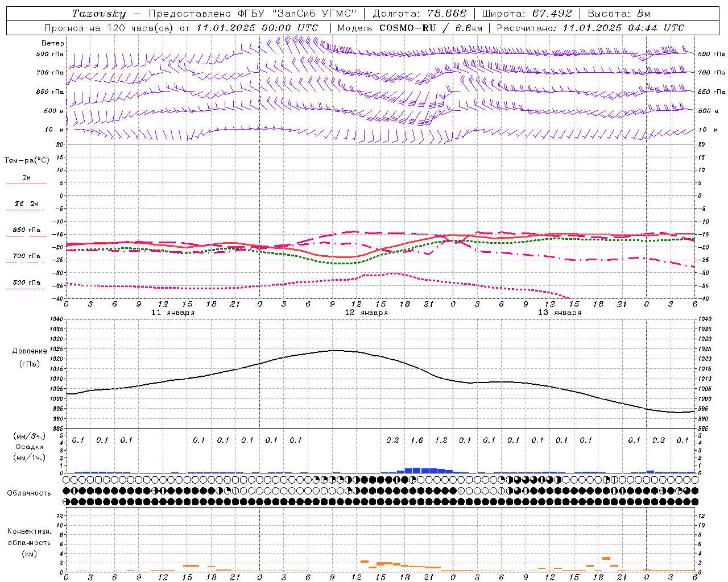Screen dimensions: 728x582
Task: Click the Tazovsky station title
Action: coord(98,14)
